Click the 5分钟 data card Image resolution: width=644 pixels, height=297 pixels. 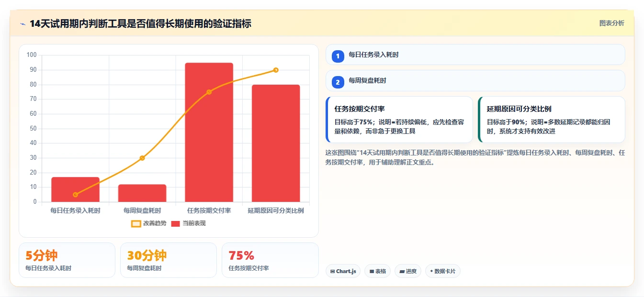tap(67, 260)
